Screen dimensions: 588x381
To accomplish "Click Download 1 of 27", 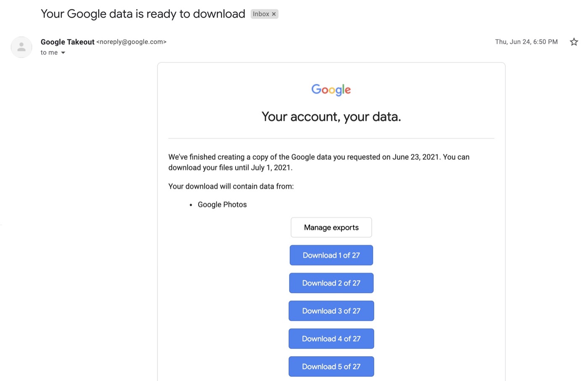I will [x=331, y=255].
